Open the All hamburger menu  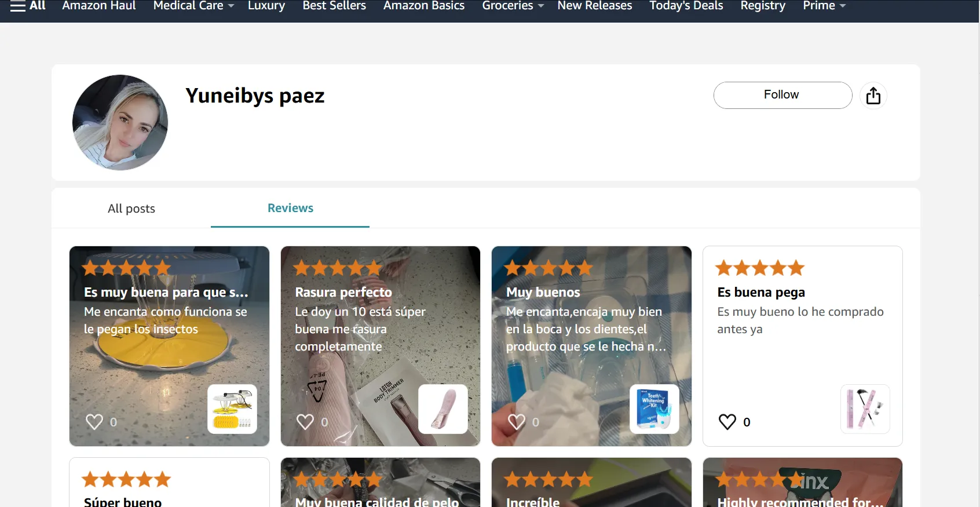[x=28, y=6]
